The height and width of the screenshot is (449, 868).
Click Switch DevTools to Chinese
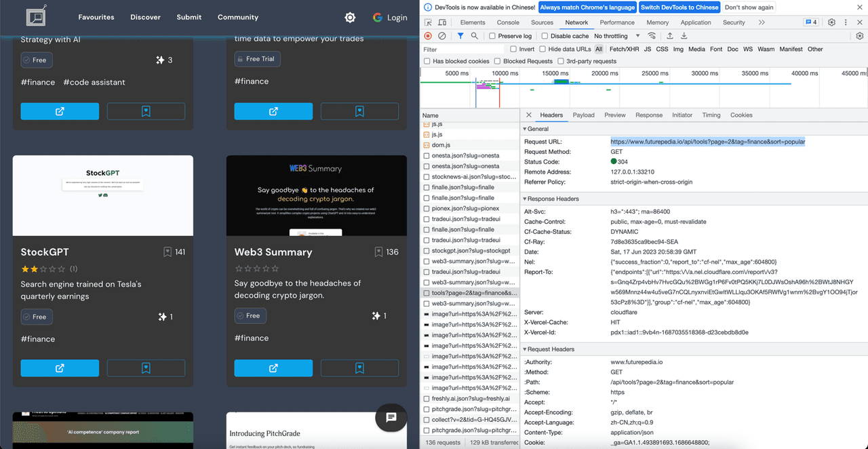pyautogui.click(x=679, y=7)
